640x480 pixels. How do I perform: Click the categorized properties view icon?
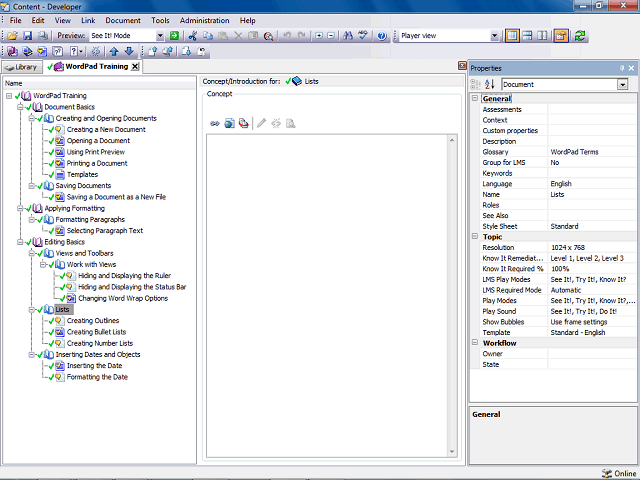476,84
